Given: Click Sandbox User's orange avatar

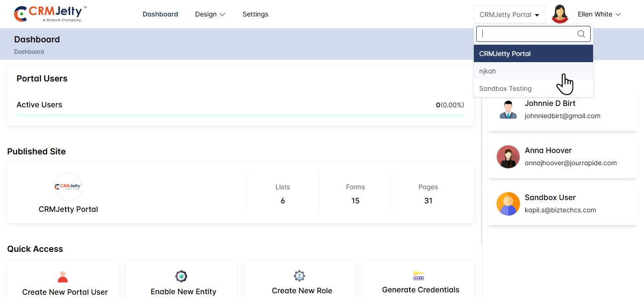Looking at the screenshot, I should 508,204.
